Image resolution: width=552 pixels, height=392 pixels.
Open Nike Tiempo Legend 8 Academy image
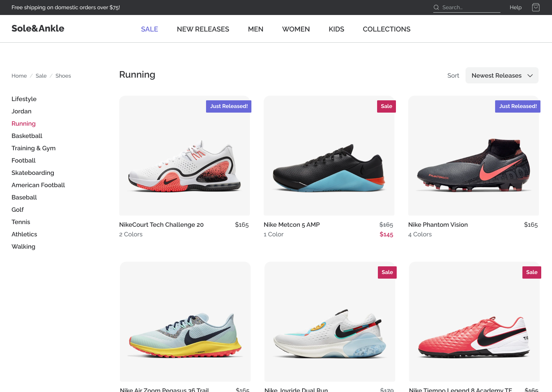[474, 322]
